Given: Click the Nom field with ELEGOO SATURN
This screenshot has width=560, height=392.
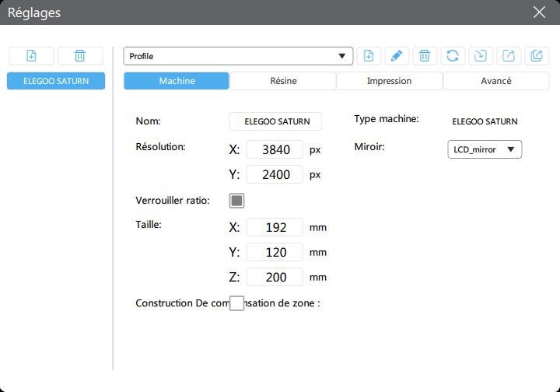Looking at the screenshot, I should 275,121.
